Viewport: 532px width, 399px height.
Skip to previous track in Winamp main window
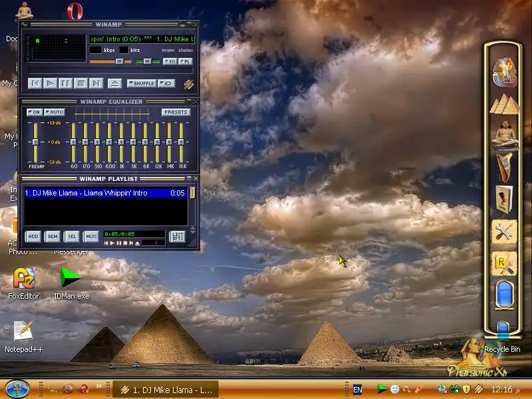point(35,83)
